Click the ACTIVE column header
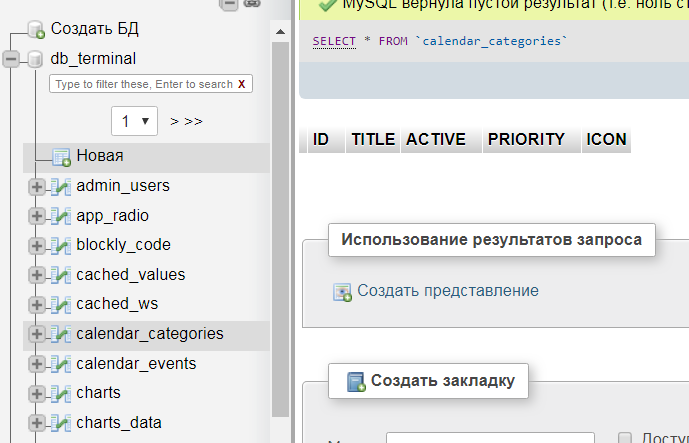 point(441,140)
